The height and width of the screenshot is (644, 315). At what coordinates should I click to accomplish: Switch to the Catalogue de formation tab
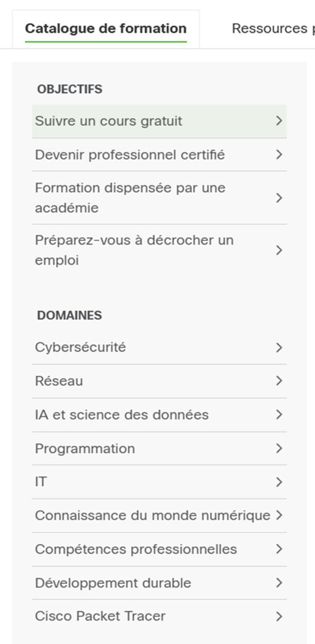[105, 28]
